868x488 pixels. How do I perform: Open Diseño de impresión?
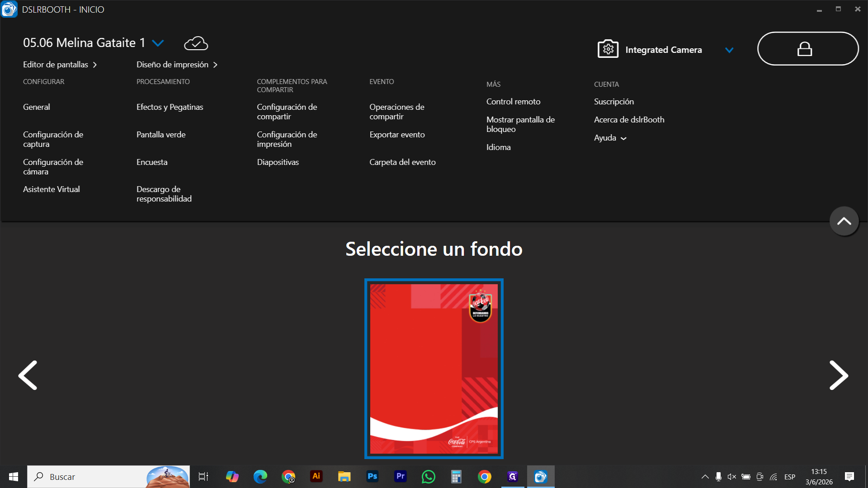(x=177, y=65)
